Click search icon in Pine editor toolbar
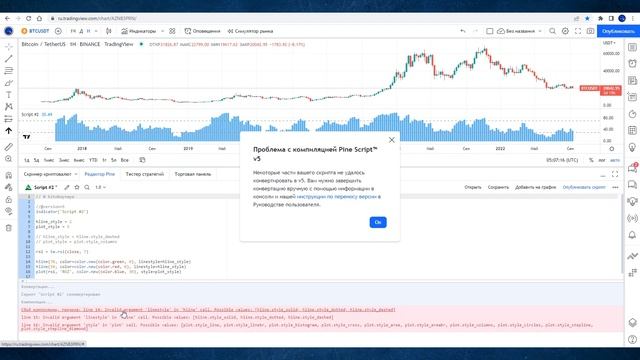Image resolution: width=640 pixels, height=360 pixels. point(87,187)
